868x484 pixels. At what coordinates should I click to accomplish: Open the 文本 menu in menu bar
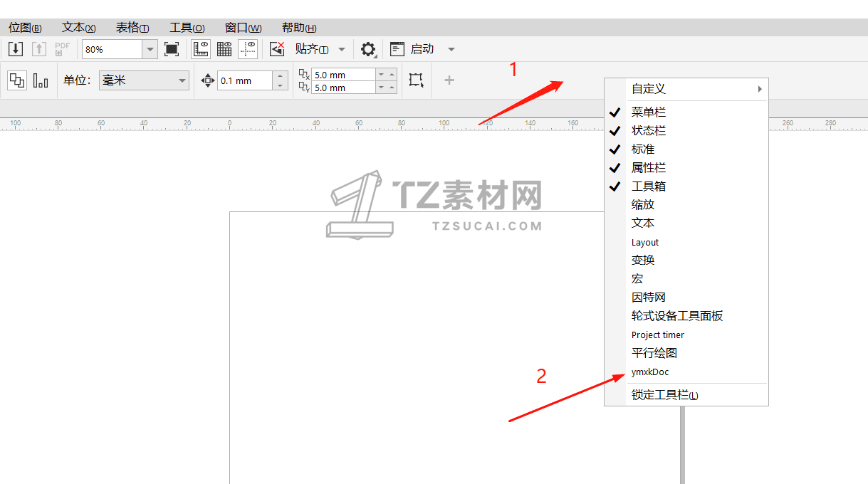(78, 28)
